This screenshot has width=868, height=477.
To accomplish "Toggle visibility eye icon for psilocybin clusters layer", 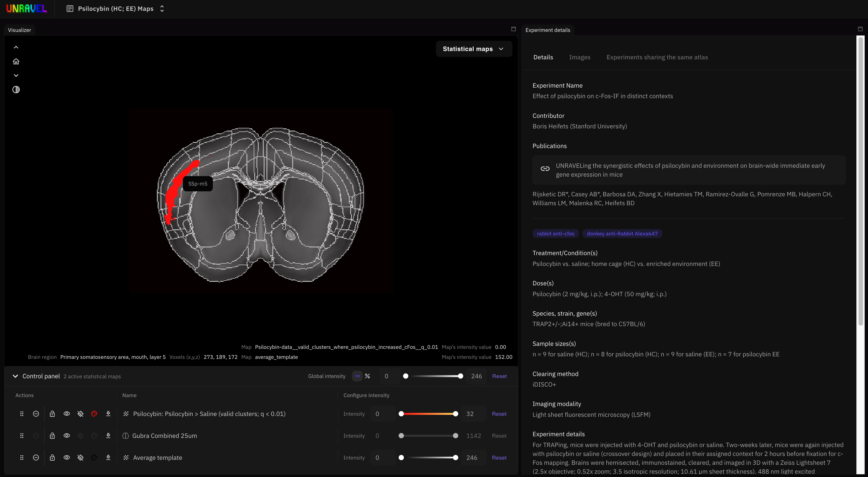I will pos(66,414).
